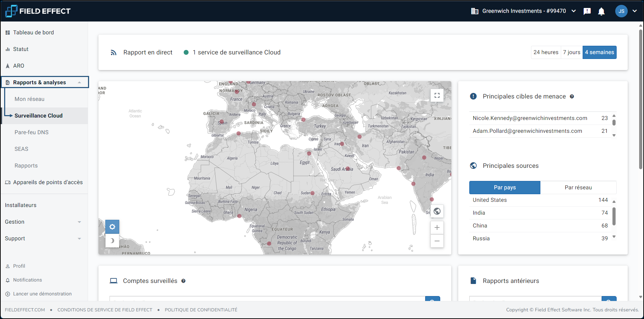Click the Rapport en direct feed icon
The width and height of the screenshot is (644, 319).
pos(113,53)
